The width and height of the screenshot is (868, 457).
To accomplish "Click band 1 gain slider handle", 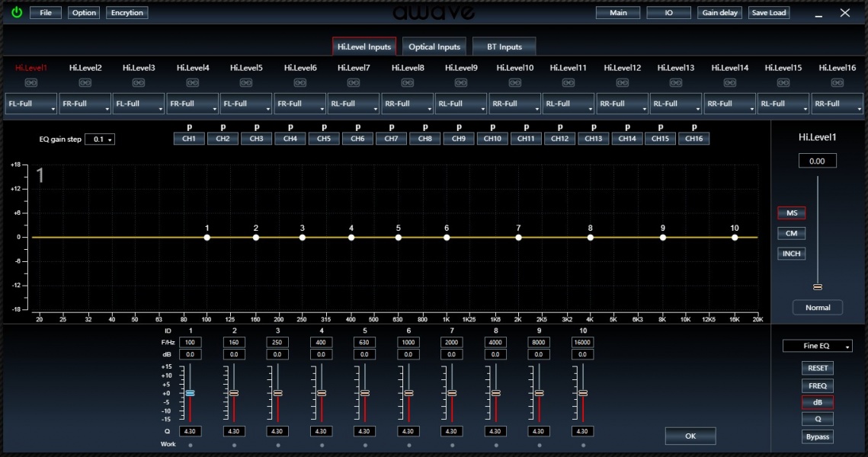I will click(x=190, y=393).
